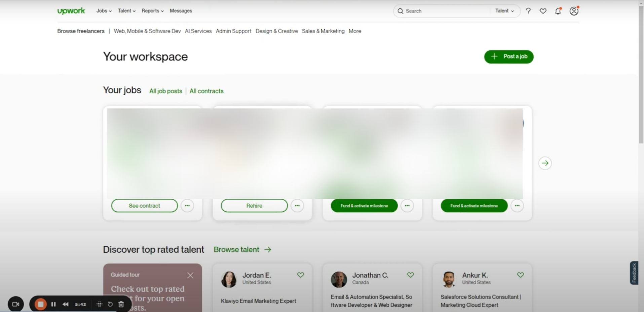This screenshot has width=644, height=312.
Task: Show next jobs with carousel arrow
Action: (x=545, y=163)
